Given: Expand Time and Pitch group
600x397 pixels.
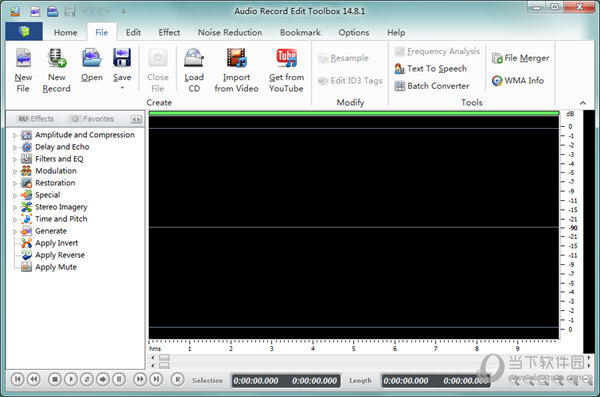Looking at the screenshot, I should pyautogui.click(x=15, y=220).
